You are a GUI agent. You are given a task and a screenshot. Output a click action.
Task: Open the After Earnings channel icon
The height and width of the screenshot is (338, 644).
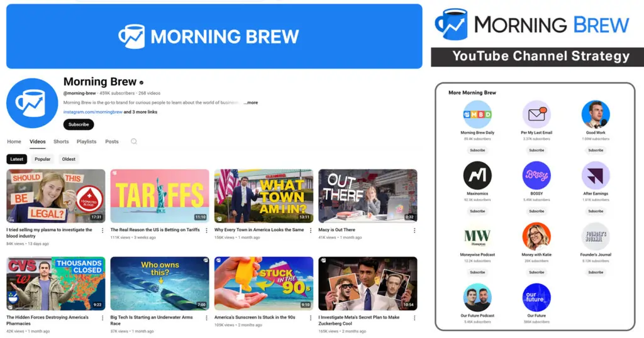(x=596, y=175)
